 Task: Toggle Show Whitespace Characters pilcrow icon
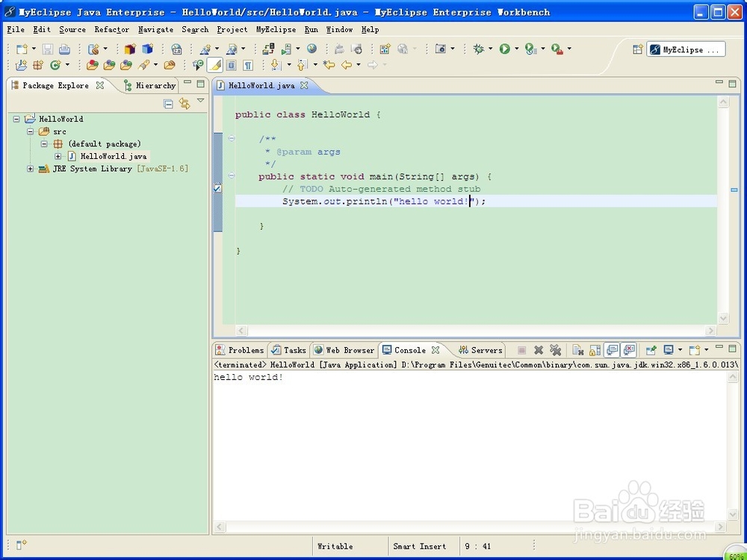(248, 65)
